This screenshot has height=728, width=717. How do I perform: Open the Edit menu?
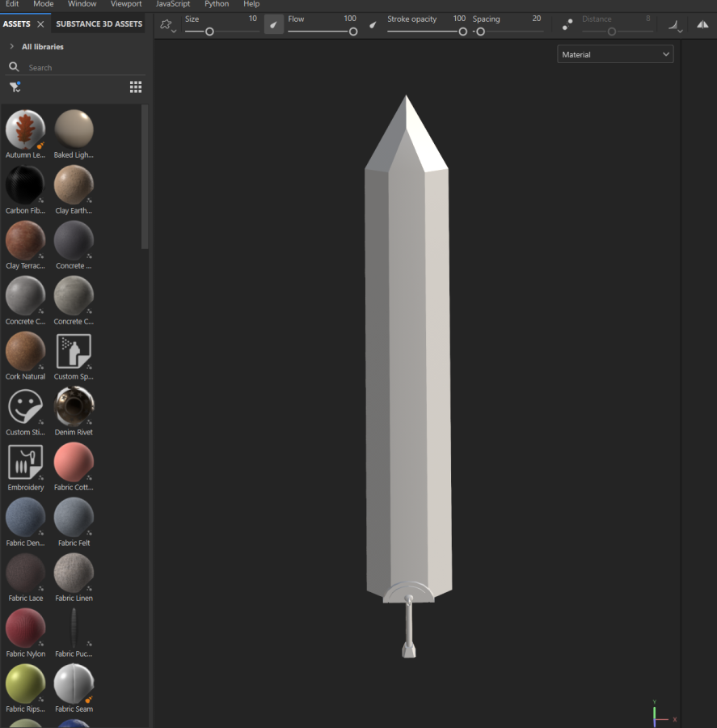[12, 4]
